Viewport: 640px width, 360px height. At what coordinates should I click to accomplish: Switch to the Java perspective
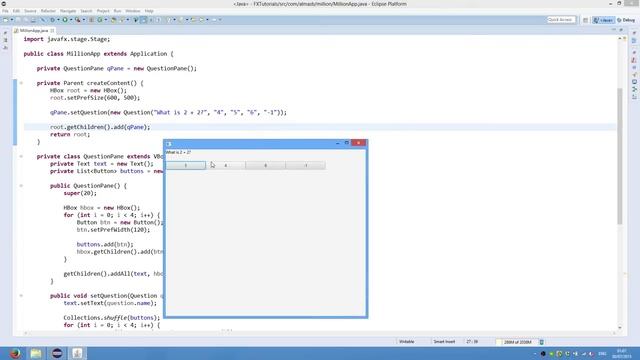(603, 20)
